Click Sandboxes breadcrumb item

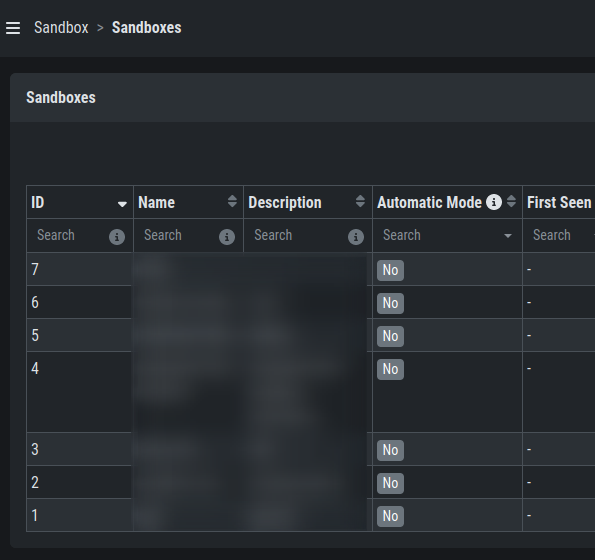pyautogui.click(x=146, y=28)
